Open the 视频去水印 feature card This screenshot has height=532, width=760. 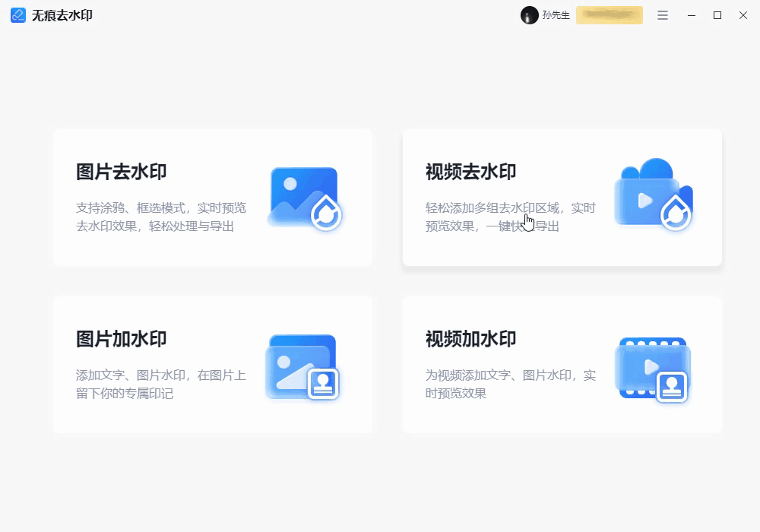(x=562, y=197)
